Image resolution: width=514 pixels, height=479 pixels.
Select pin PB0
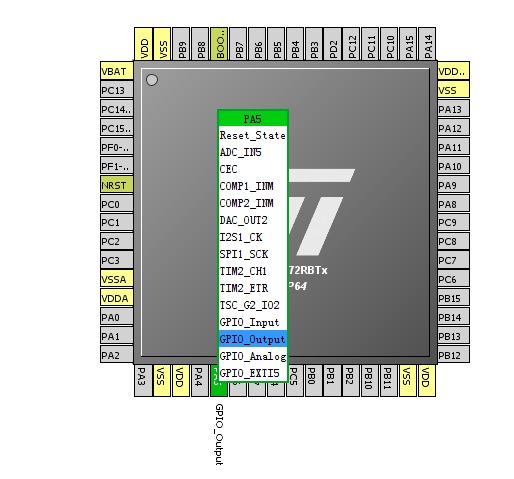(x=314, y=380)
